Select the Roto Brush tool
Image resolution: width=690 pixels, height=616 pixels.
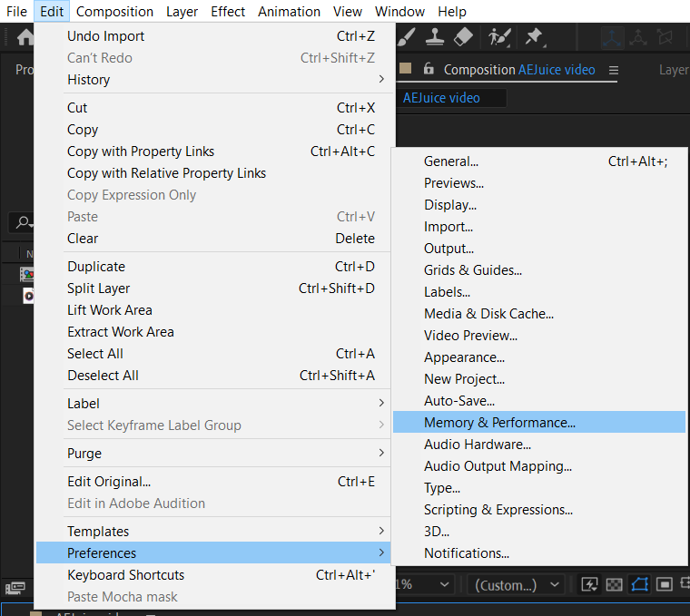499,37
